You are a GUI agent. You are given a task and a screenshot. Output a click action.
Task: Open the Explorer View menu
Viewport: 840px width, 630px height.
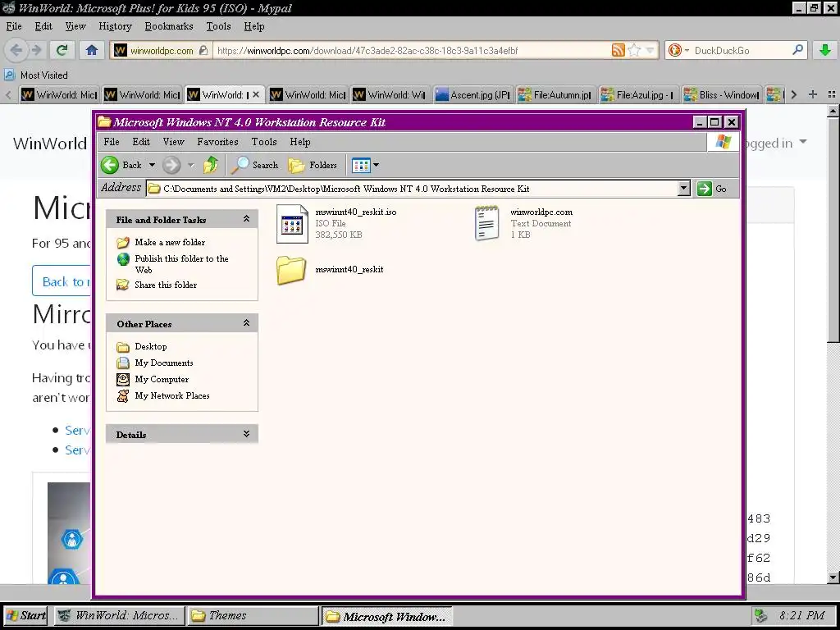tap(174, 142)
